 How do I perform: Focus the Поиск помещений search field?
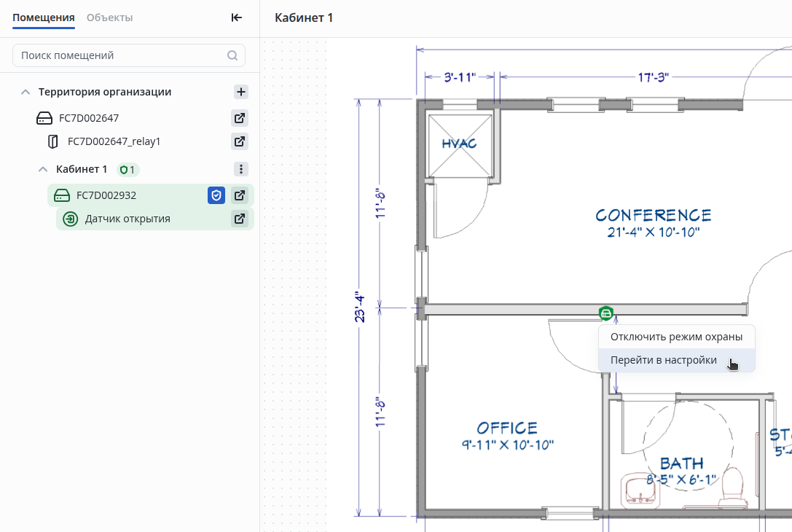point(120,55)
